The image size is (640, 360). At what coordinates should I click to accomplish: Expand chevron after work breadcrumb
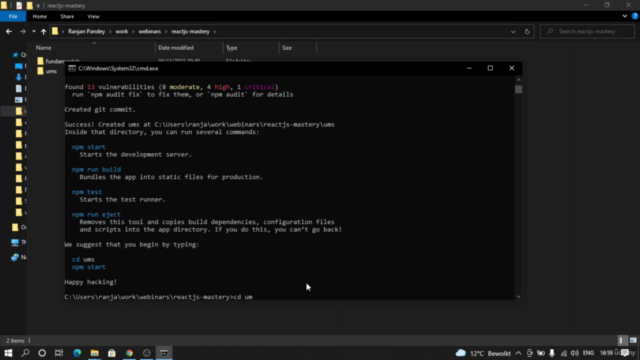point(133,31)
